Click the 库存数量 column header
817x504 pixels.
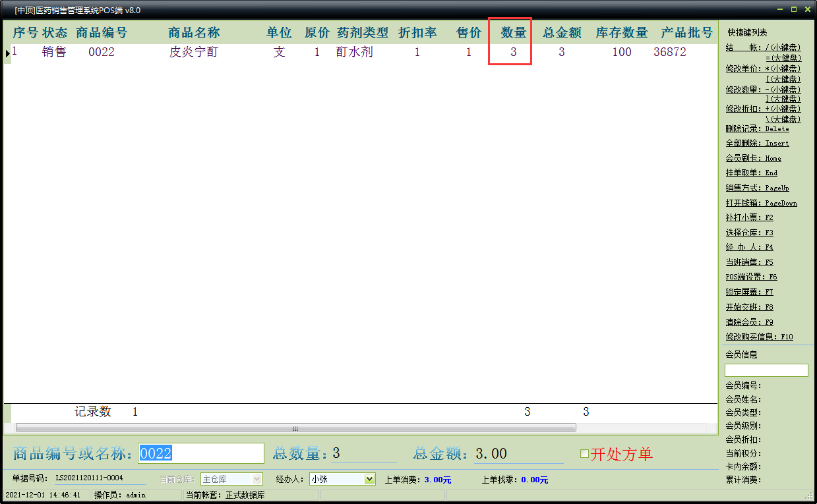pos(622,33)
